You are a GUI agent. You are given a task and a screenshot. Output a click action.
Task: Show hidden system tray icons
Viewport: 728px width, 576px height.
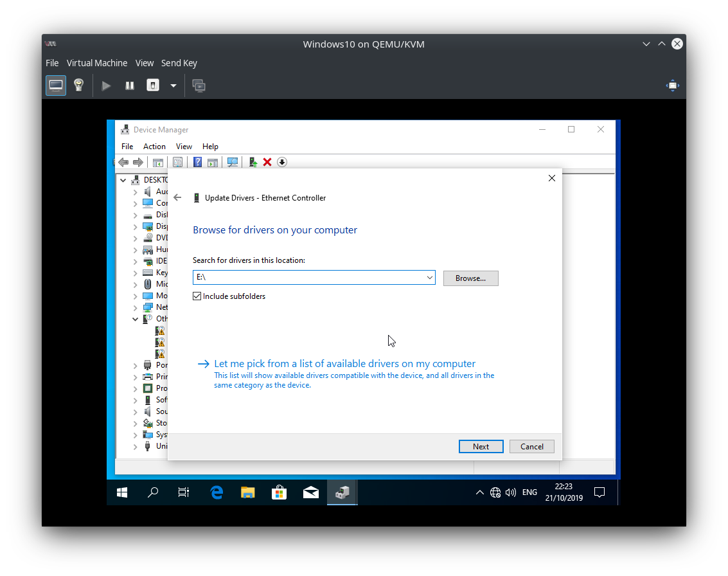click(479, 492)
